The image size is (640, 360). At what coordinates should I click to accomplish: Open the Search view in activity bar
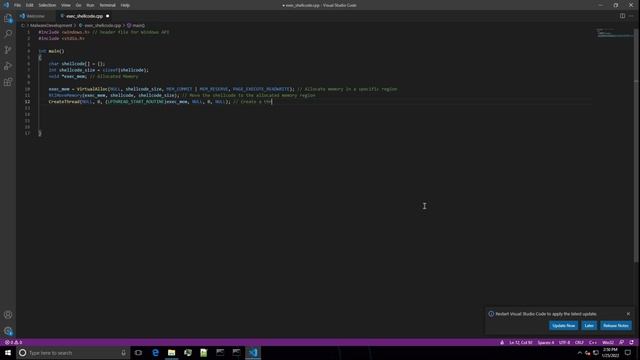click(x=8, y=34)
